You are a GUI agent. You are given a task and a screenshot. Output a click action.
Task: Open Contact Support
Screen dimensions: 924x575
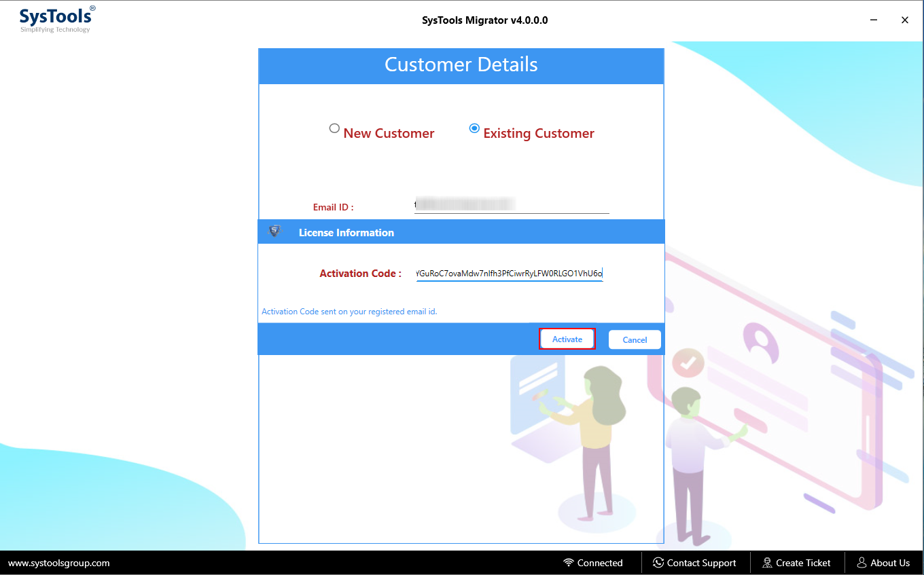coord(694,563)
